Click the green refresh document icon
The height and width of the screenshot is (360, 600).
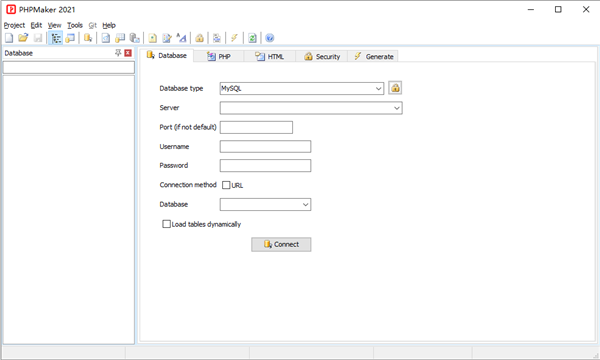pyautogui.click(x=252, y=38)
